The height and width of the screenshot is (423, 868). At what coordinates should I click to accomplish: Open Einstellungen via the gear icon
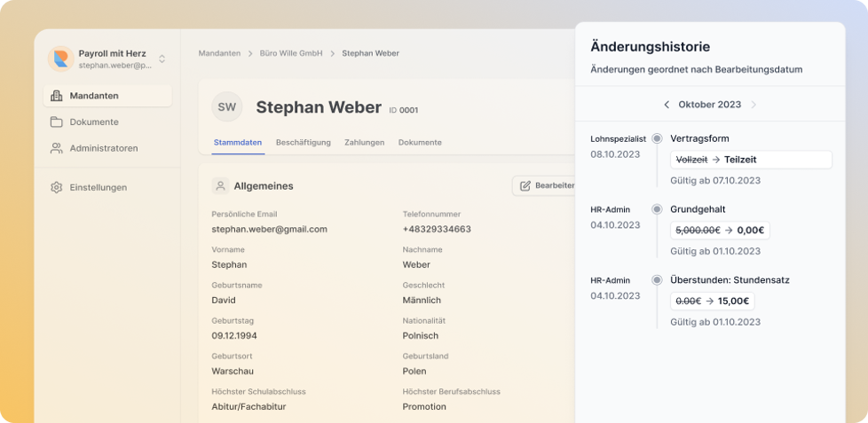click(x=57, y=187)
